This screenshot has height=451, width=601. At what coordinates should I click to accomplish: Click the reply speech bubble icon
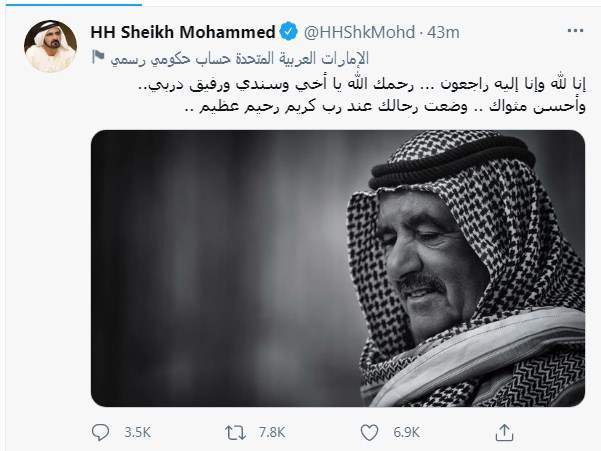(101, 432)
